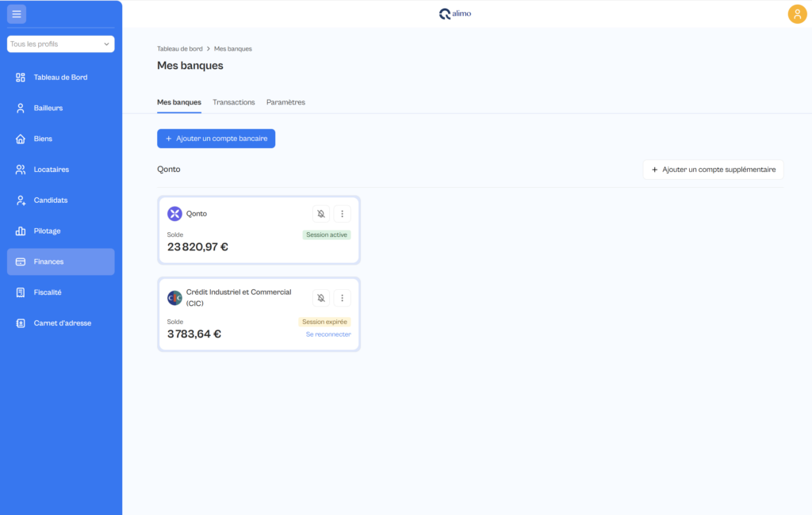
Task: Collapse the sidebar with the hamburger icon
Action: [17, 14]
